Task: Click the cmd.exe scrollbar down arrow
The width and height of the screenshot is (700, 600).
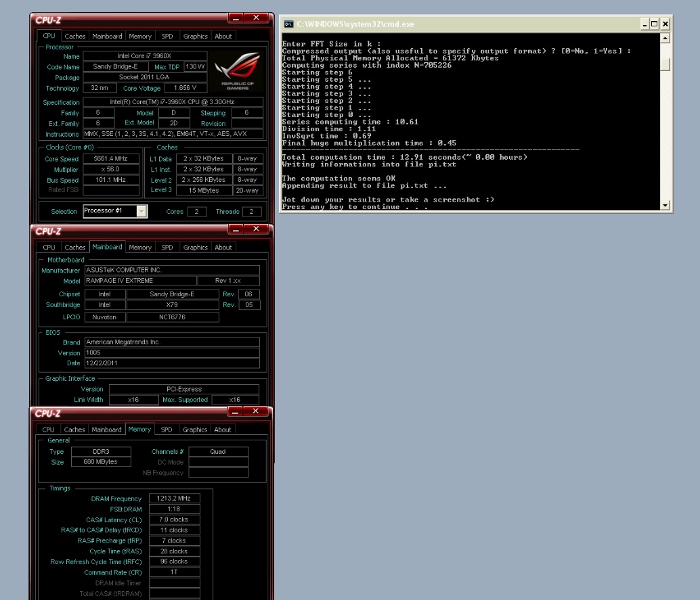Action: pyautogui.click(x=665, y=205)
